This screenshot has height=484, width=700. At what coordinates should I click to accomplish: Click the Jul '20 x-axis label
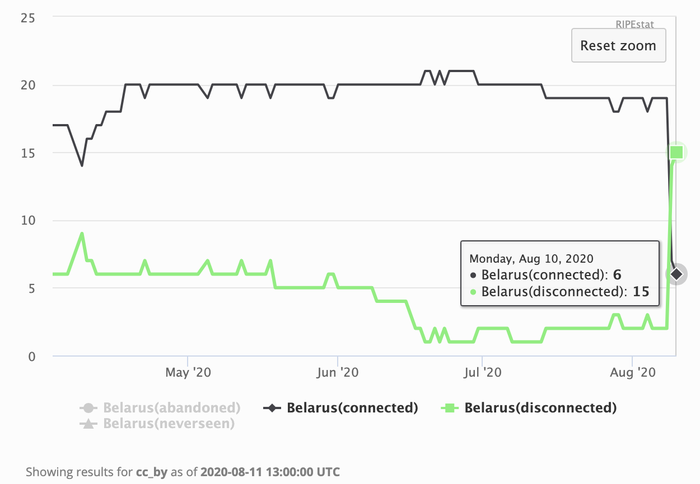point(482,373)
